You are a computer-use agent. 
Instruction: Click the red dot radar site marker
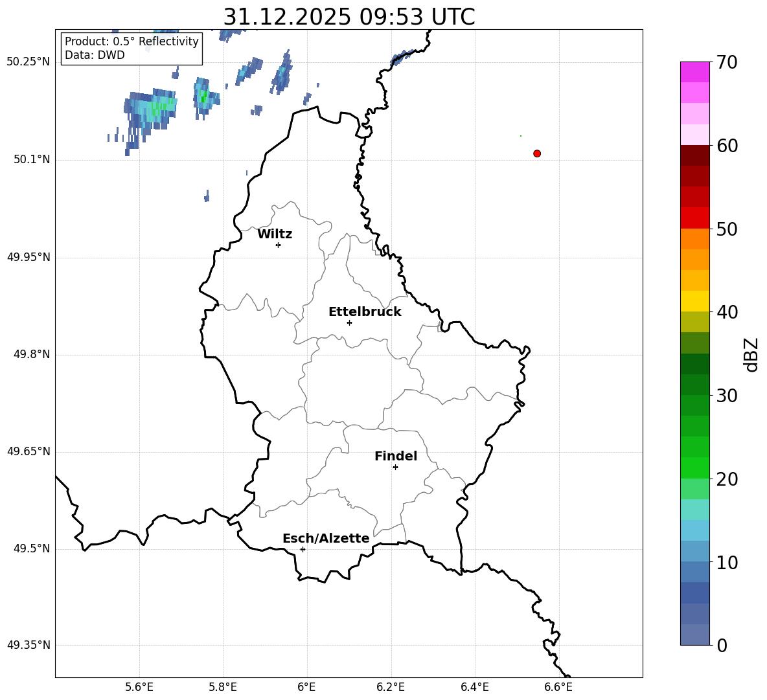pyautogui.click(x=537, y=153)
